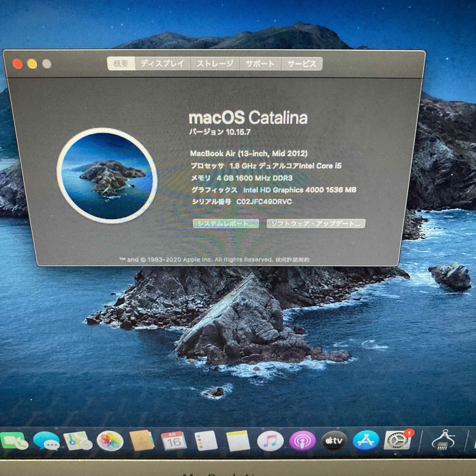This screenshot has height=476, width=476.
Task: Click the システムレポート button
Action: 226,224
